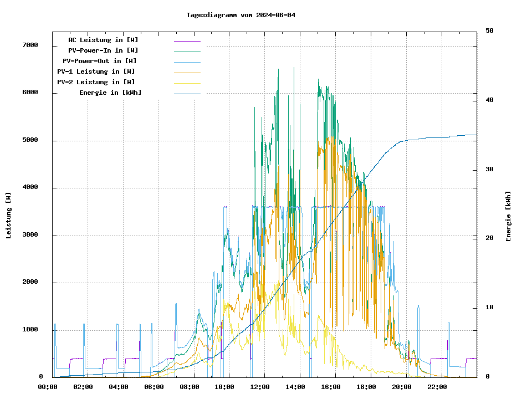532x399 pixels.
Task: Click the left axis title "Leistung [W]"
Action: [9, 216]
